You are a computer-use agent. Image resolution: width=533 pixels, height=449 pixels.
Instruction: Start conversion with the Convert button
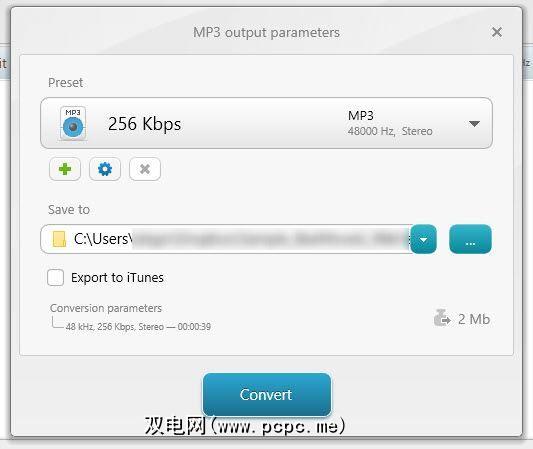click(267, 394)
